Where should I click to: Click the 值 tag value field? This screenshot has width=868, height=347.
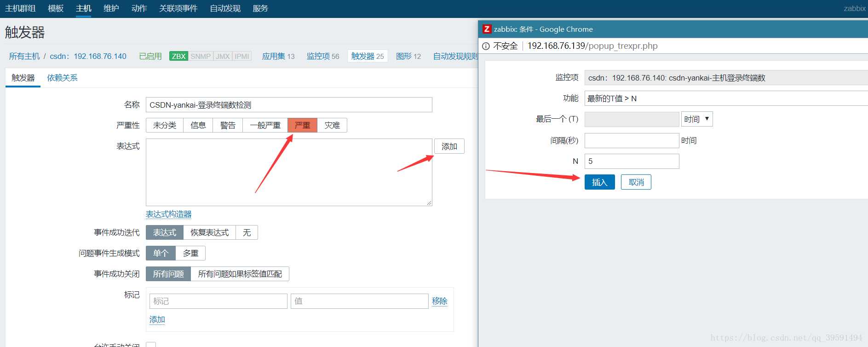click(x=360, y=301)
